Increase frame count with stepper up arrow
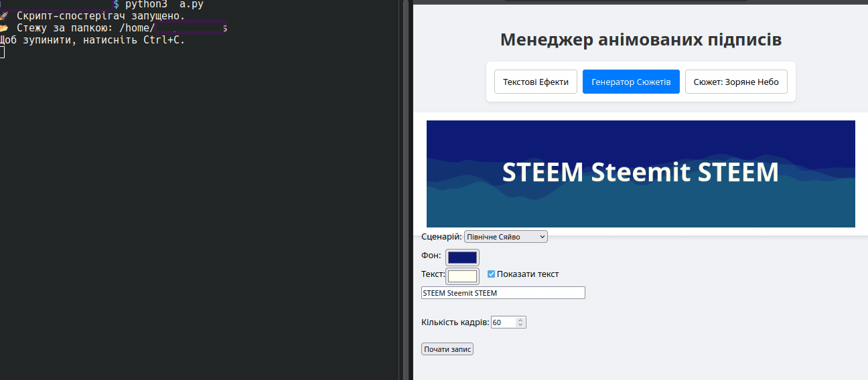The height and width of the screenshot is (380, 868). tap(521, 320)
